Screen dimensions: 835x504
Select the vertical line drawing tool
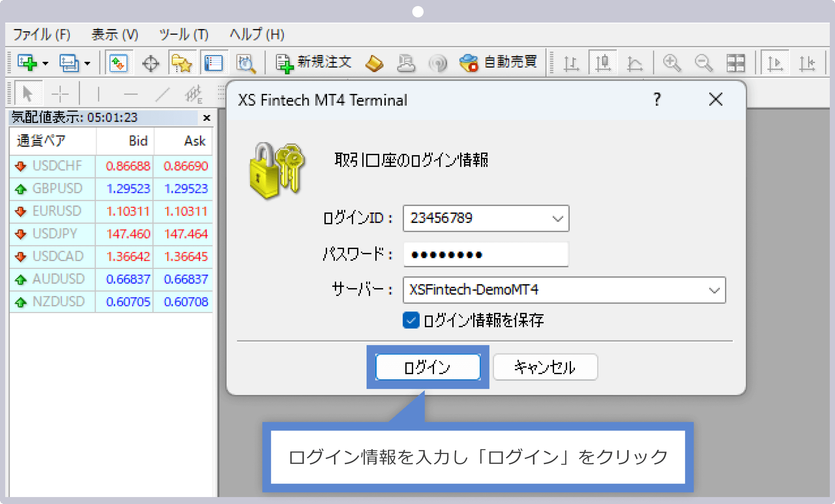point(98,93)
